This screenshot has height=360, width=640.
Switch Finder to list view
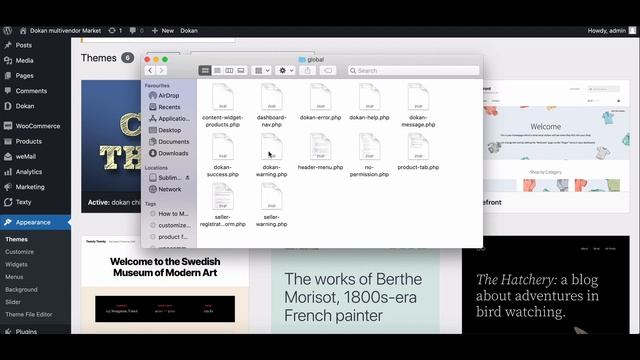click(x=217, y=71)
